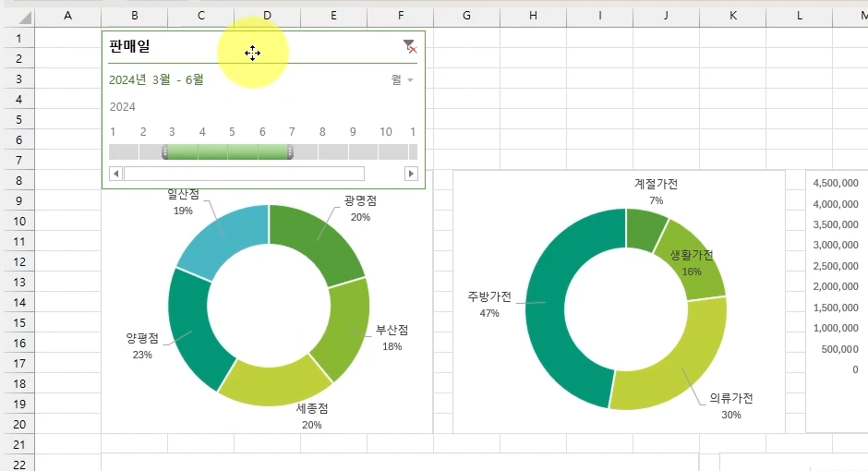Select month 2 segment on timeline
The image size is (868, 471).
pos(151,151)
